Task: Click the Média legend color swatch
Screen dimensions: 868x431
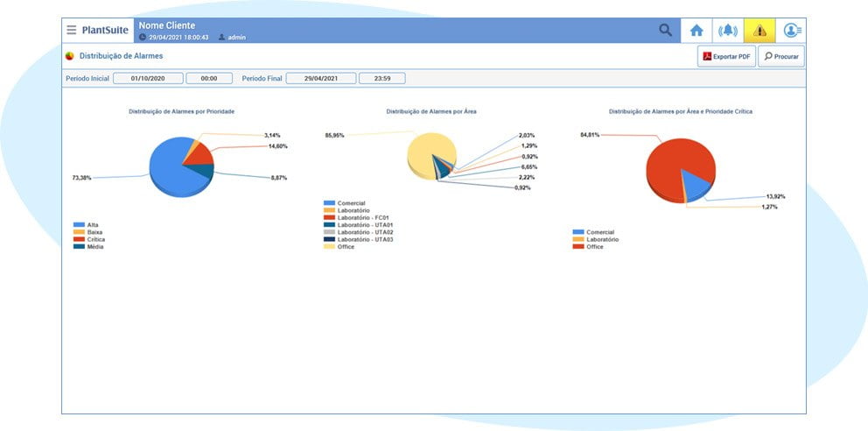Action: (79, 246)
